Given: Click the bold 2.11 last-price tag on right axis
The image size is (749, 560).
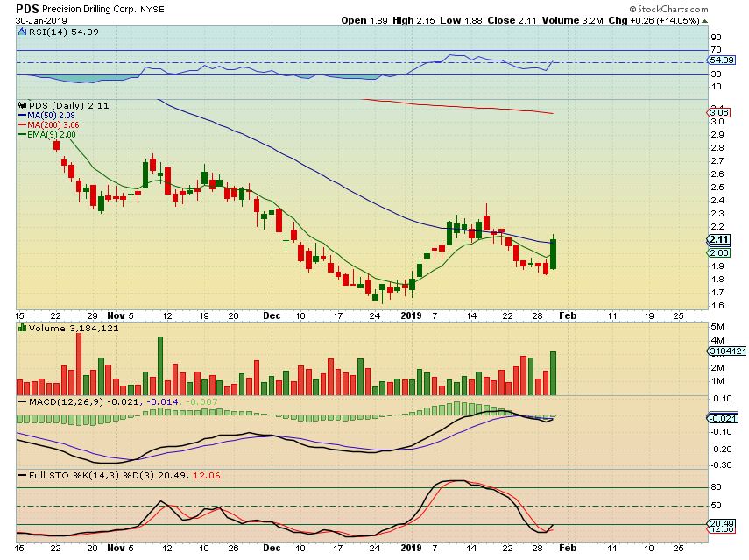Looking at the screenshot, I should (719, 240).
